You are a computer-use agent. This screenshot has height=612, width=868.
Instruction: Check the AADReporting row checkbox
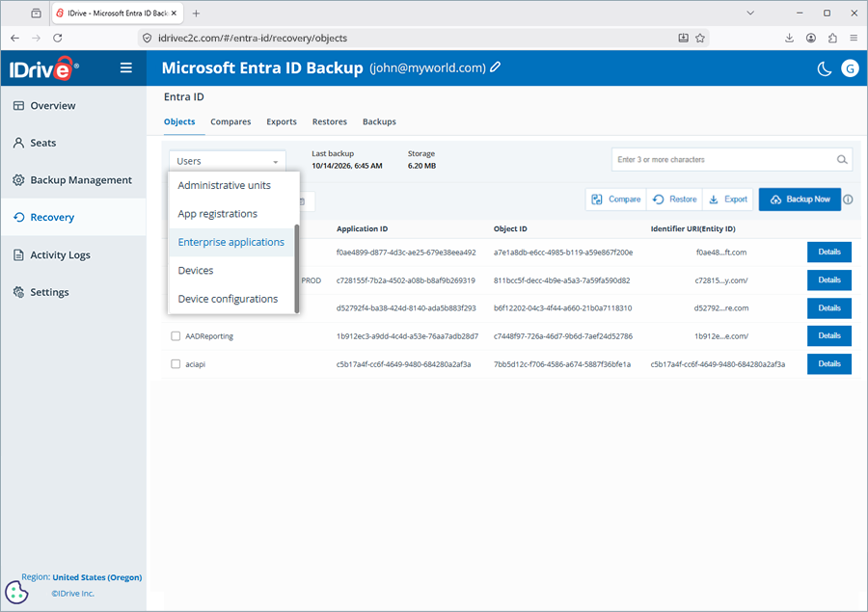[176, 336]
